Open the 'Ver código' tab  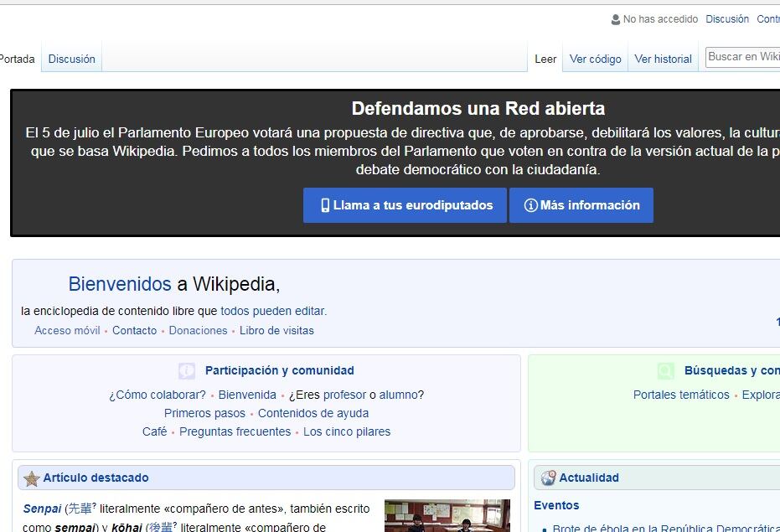point(595,59)
